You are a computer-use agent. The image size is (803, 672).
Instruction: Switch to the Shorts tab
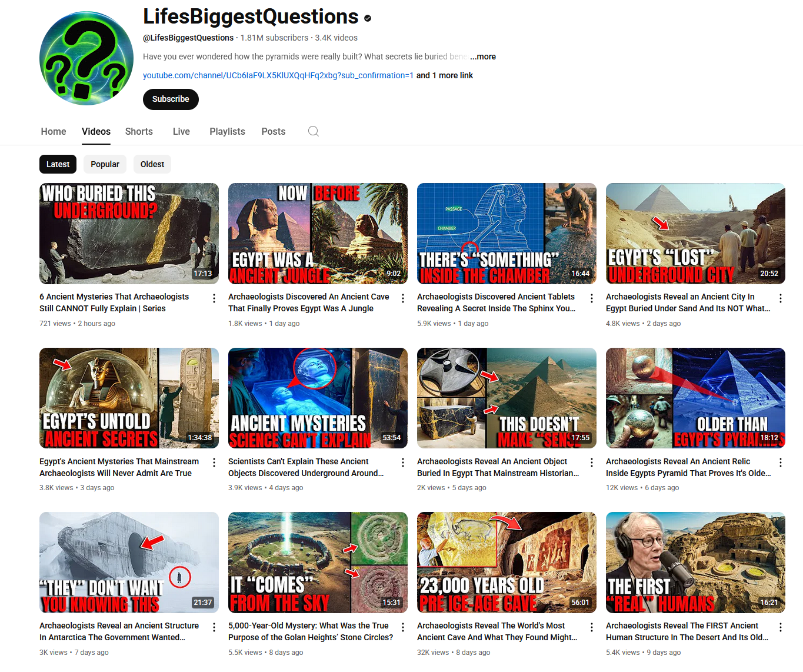(x=139, y=131)
